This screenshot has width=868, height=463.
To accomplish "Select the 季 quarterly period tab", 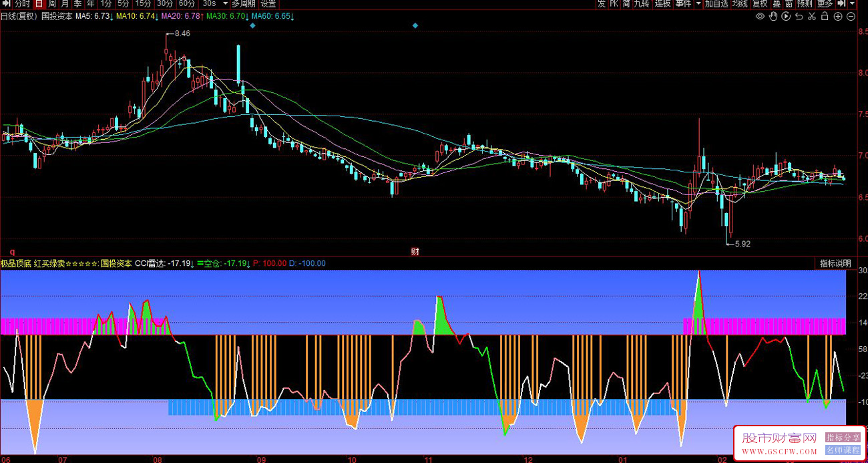I will coord(77,3).
